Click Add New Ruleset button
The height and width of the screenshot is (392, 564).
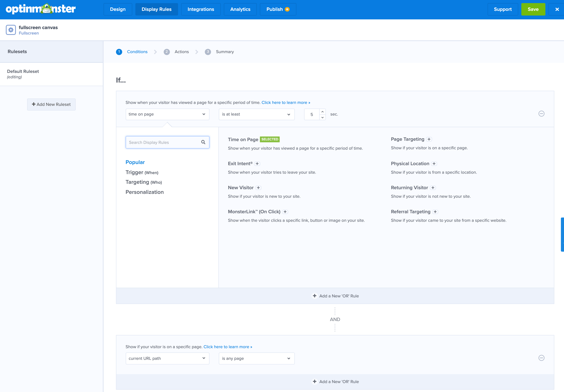click(x=51, y=104)
